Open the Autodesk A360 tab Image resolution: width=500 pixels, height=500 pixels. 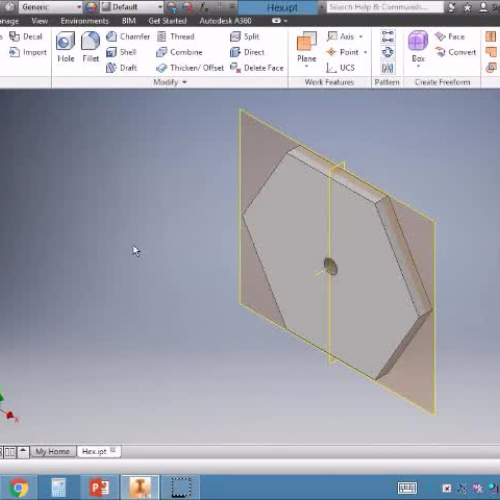pos(225,21)
